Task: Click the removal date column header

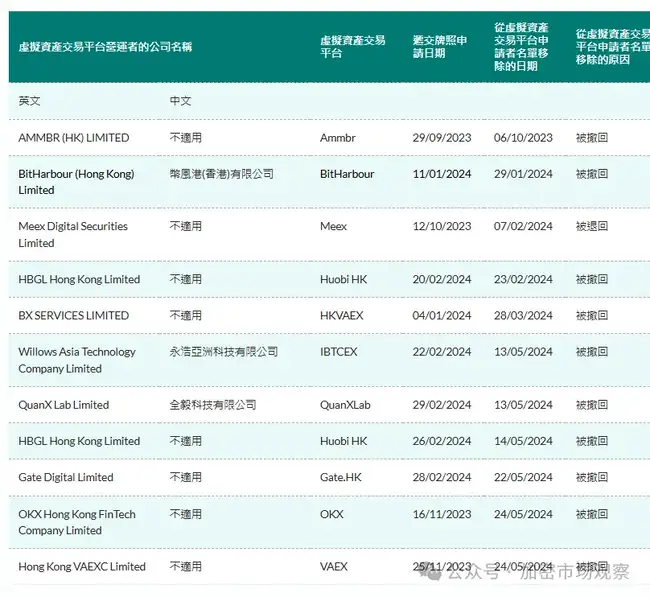Action: point(521,47)
